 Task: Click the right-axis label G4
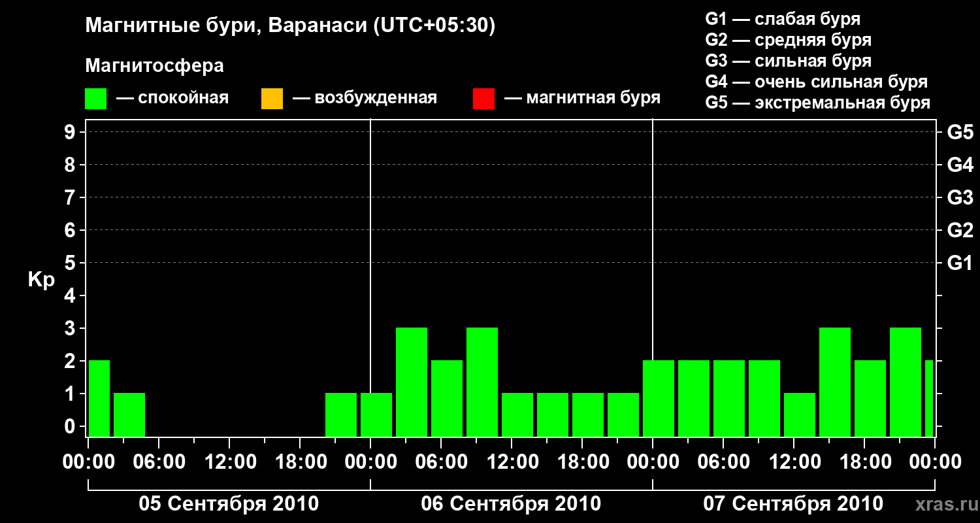click(x=960, y=165)
